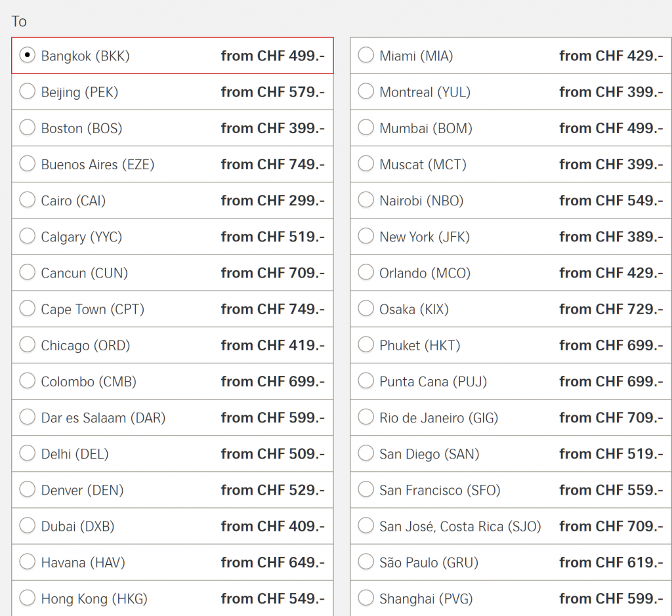Select Miami (MIA) radio button
This screenshot has height=616, width=672.
click(x=366, y=56)
